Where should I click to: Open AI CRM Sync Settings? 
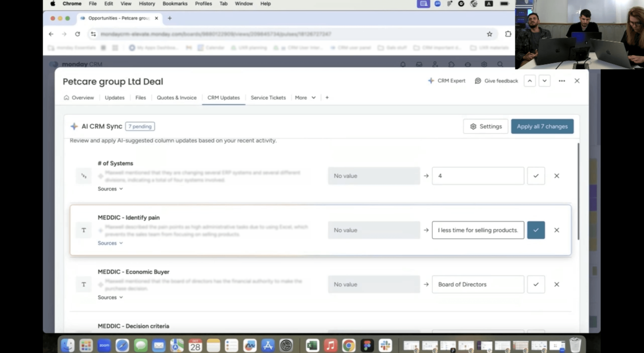tap(486, 126)
